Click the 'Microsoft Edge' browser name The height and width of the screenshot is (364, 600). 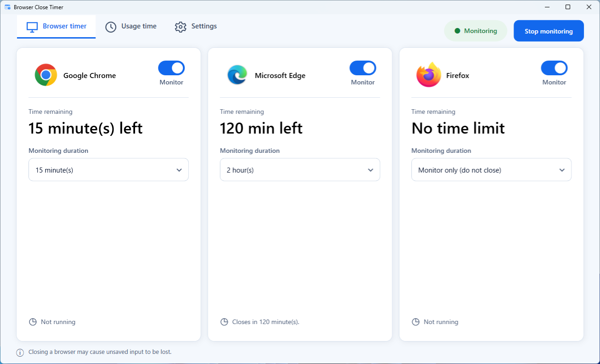(x=280, y=76)
